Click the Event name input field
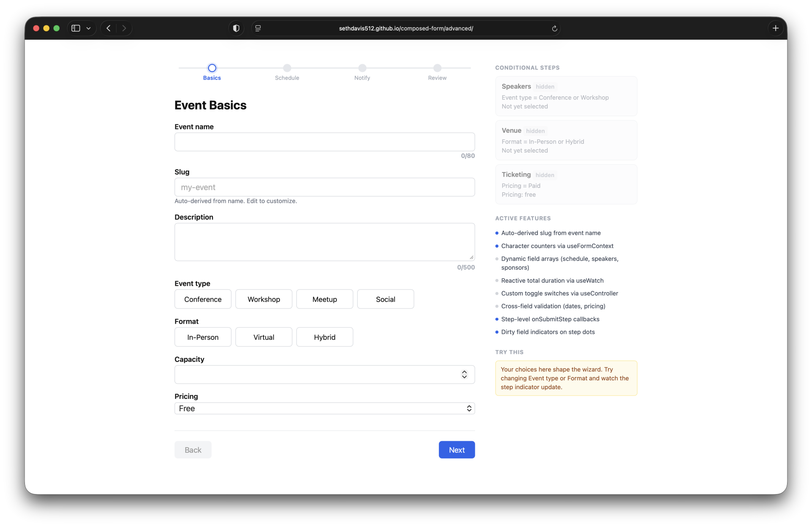812x527 pixels. tap(324, 142)
